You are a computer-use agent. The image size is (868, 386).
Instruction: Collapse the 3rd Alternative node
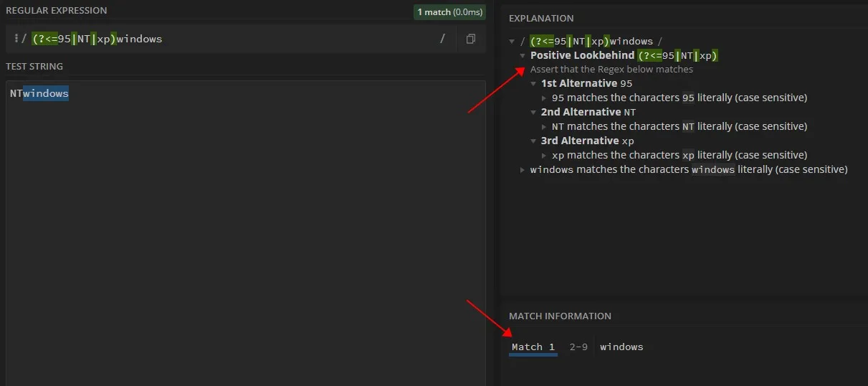tap(533, 141)
